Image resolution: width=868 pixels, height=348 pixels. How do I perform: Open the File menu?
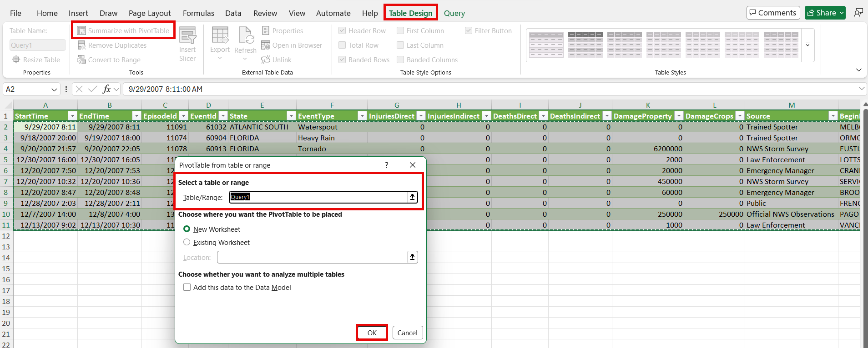click(15, 13)
